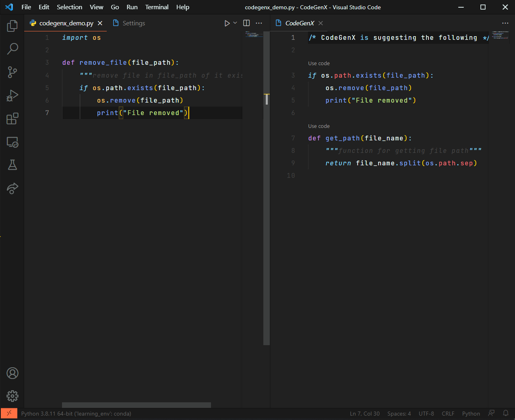Click Use code above the get_path suggestion
The width and height of the screenshot is (515, 420).
[x=319, y=126]
